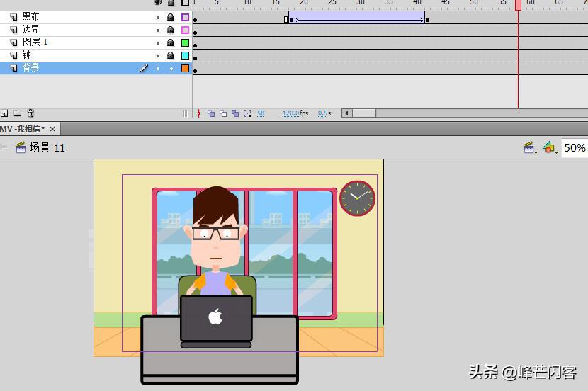588x391 pixels.
Task: Click the orange outline swatch of 背景
Action: coord(185,68)
